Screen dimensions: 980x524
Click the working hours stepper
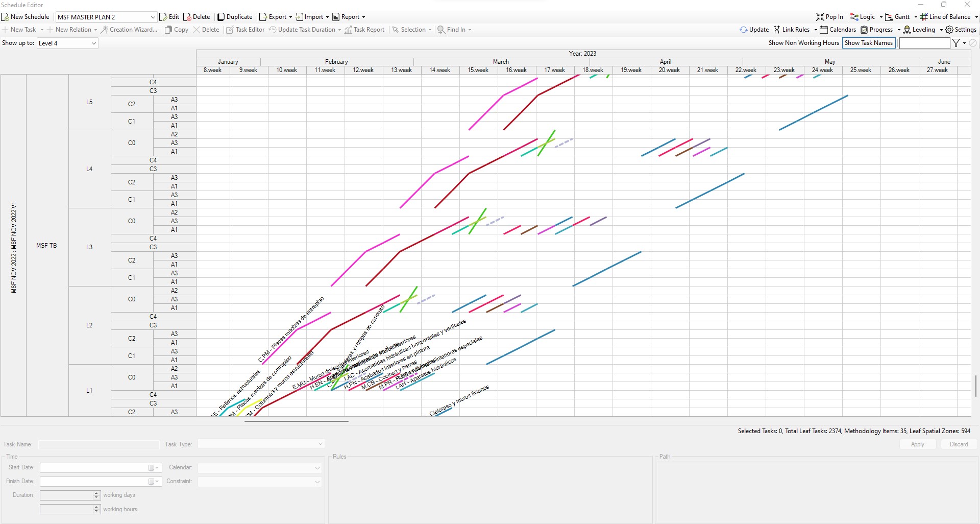96,509
